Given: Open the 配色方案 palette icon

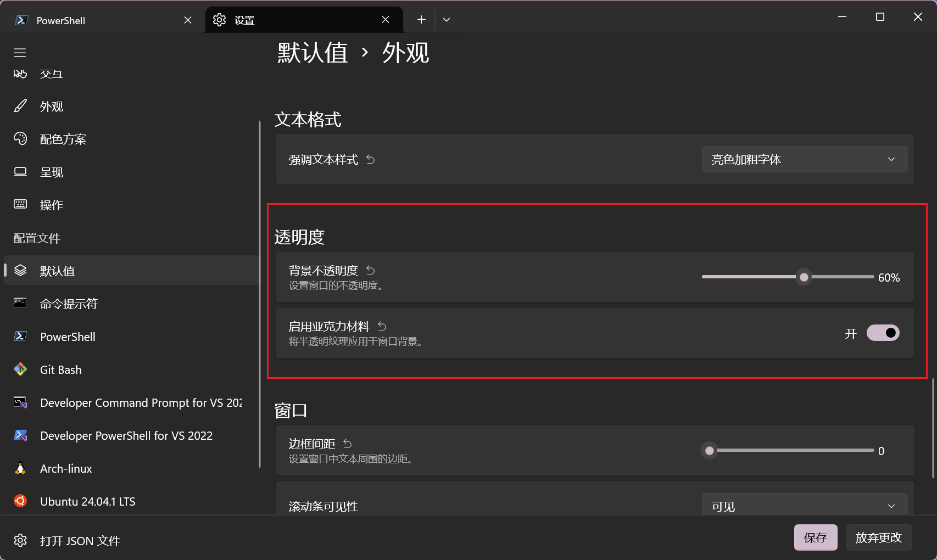Looking at the screenshot, I should 20,139.
